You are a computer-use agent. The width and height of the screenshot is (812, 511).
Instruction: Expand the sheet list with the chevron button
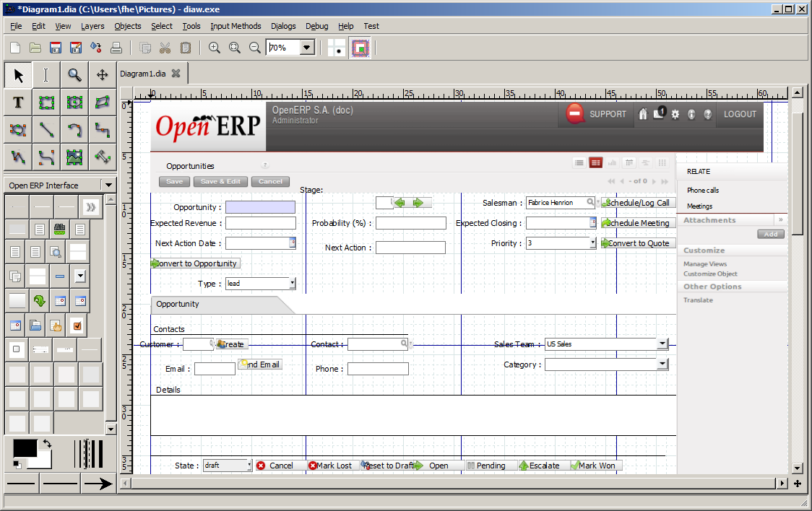[90, 208]
